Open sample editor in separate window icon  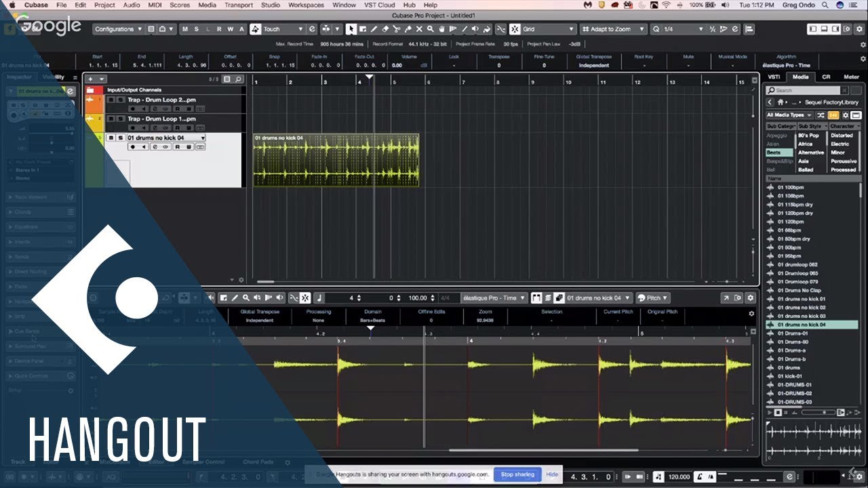pyautogui.click(x=726, y=298)
